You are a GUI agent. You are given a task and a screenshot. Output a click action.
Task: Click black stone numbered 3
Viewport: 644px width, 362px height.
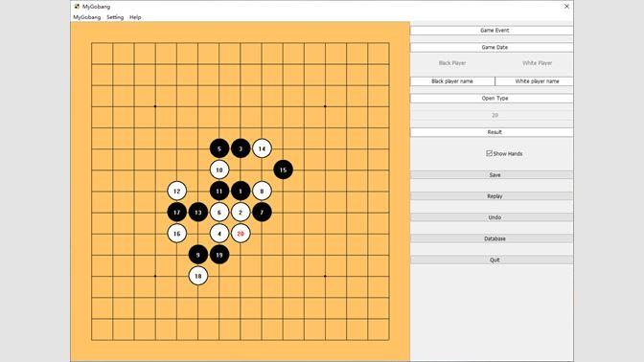click(x=241, y=148)
